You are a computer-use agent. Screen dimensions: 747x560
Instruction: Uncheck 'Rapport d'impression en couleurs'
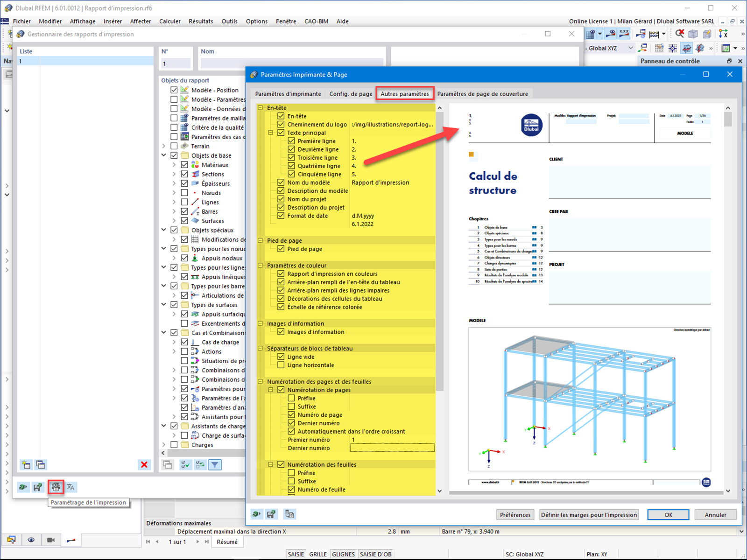(281, 273)
